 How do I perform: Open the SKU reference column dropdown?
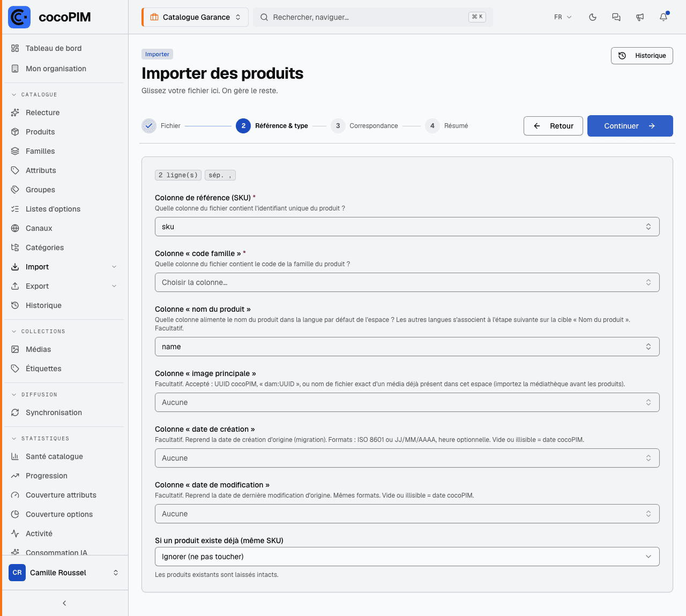coord(407,227)
